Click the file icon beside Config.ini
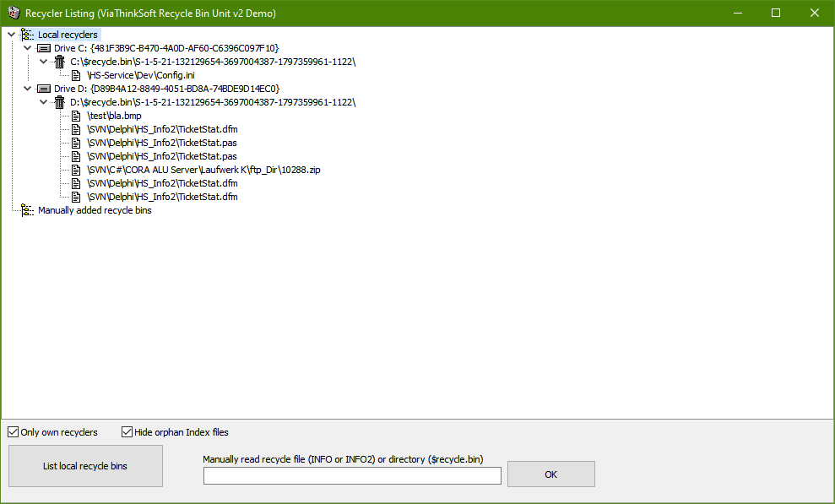 pos(76,76)
